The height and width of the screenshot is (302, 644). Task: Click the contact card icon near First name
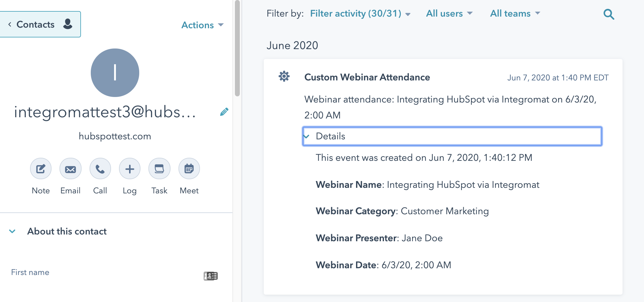coord(210,276)
